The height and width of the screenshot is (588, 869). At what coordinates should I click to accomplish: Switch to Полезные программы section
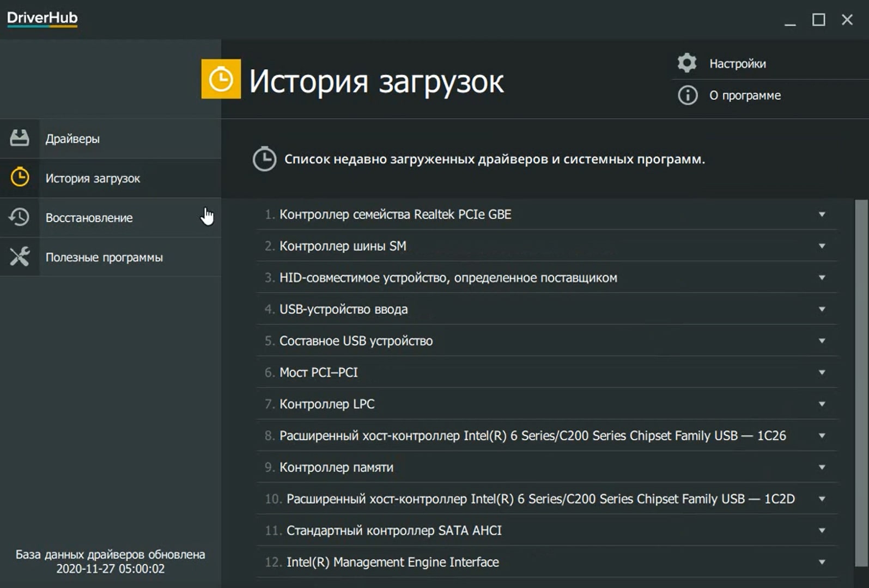tap(104, 258)
